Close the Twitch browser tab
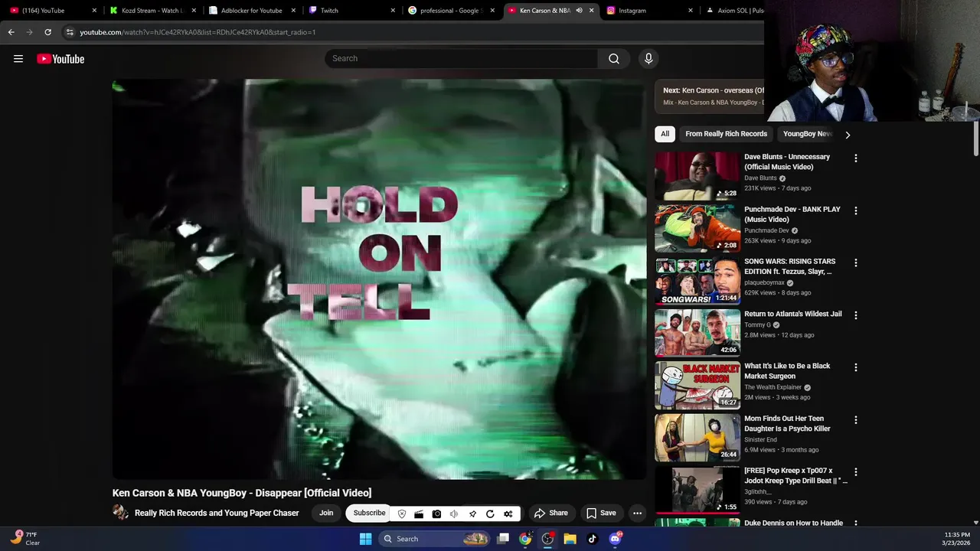The width and height of the screenshot is (980, 551). point(393,11)
